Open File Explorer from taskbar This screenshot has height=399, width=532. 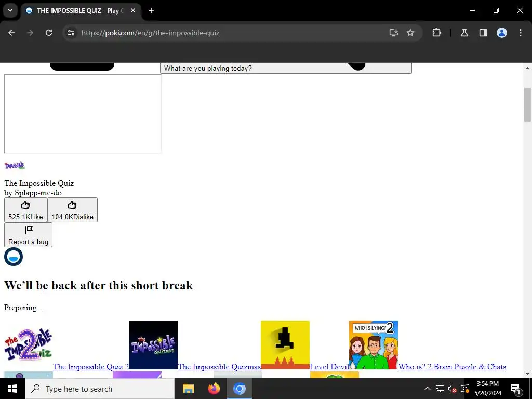[x=188, y=389]
